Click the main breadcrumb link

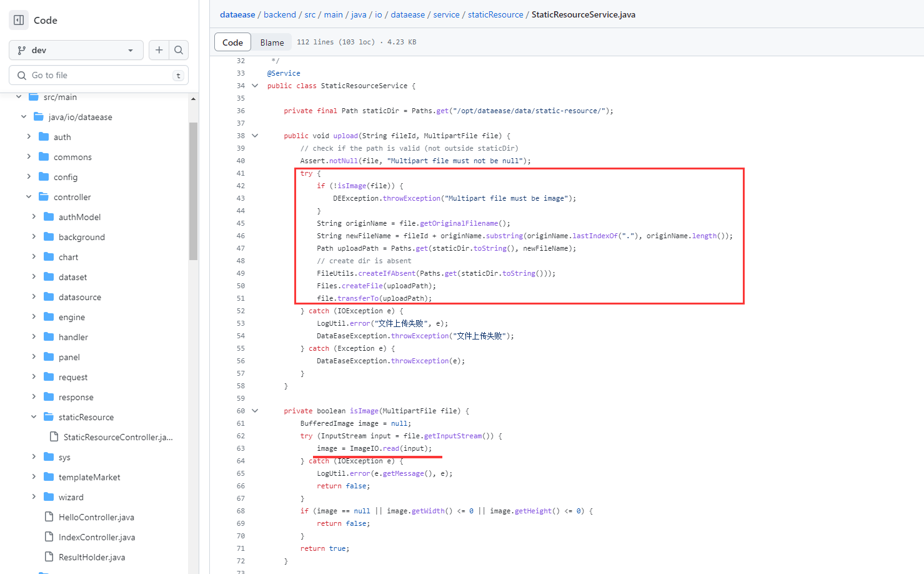[x=333, y=14]
